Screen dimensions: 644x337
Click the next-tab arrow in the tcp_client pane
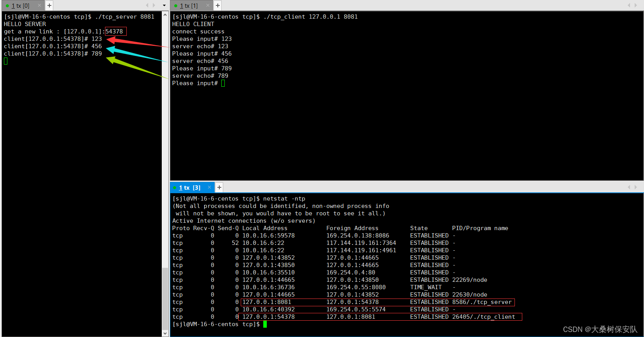click(x=636, y=5)
